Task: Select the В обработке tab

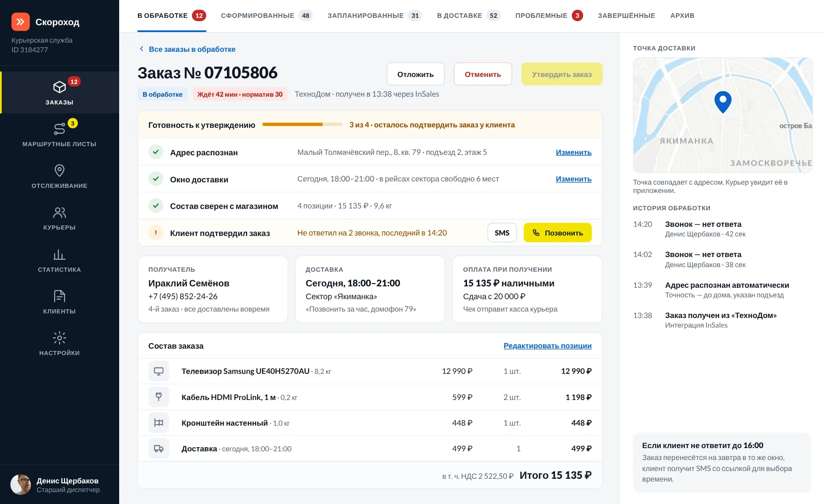Action: pos(172,16)
